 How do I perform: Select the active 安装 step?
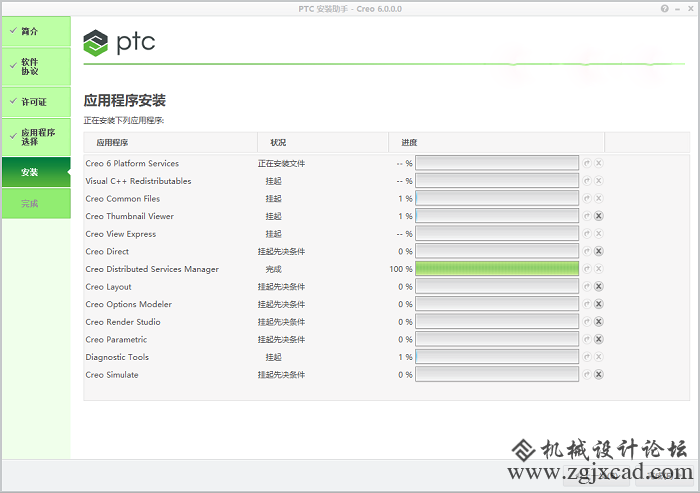click(x=36, y=172)
